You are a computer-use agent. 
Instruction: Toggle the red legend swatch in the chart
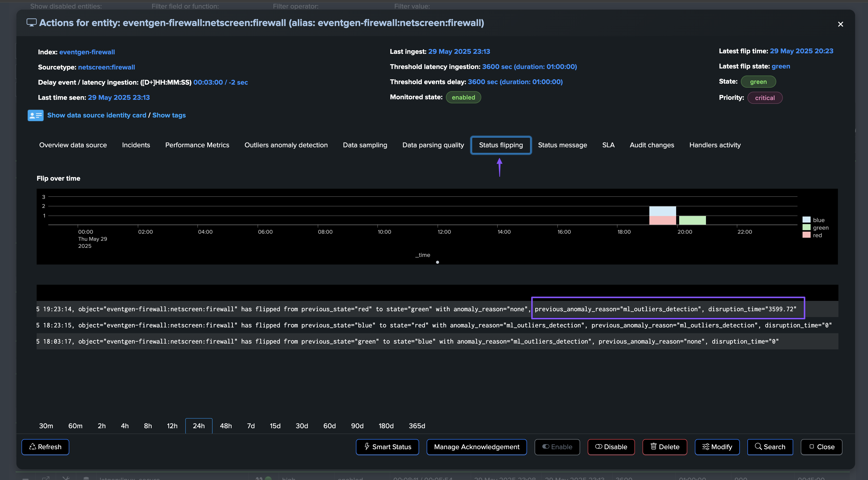(806, 235)
